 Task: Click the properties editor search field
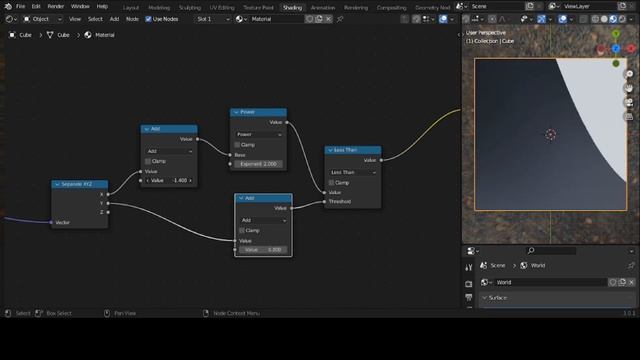click(x=551, y=251)
